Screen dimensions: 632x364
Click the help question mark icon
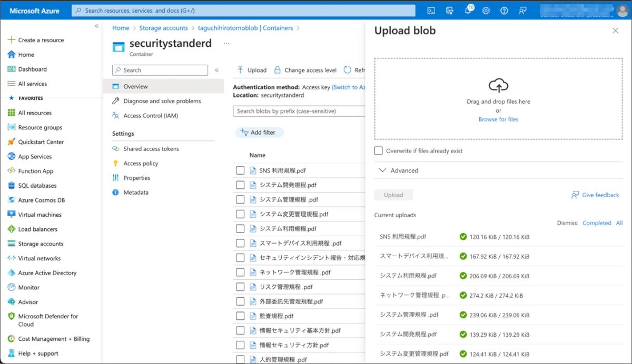(x=504, y=11)
